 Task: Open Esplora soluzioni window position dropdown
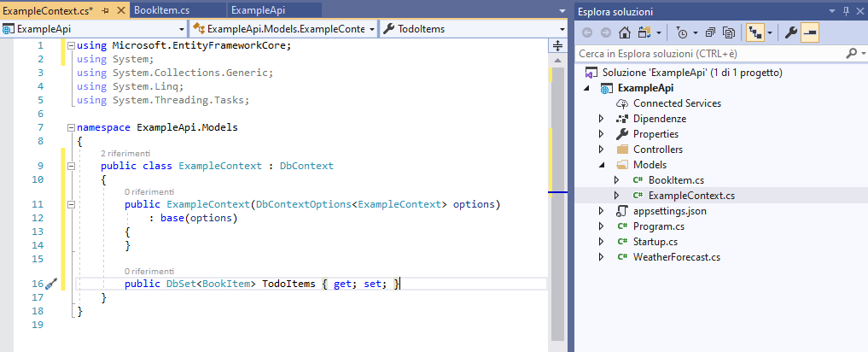click(x=831, y=11)
